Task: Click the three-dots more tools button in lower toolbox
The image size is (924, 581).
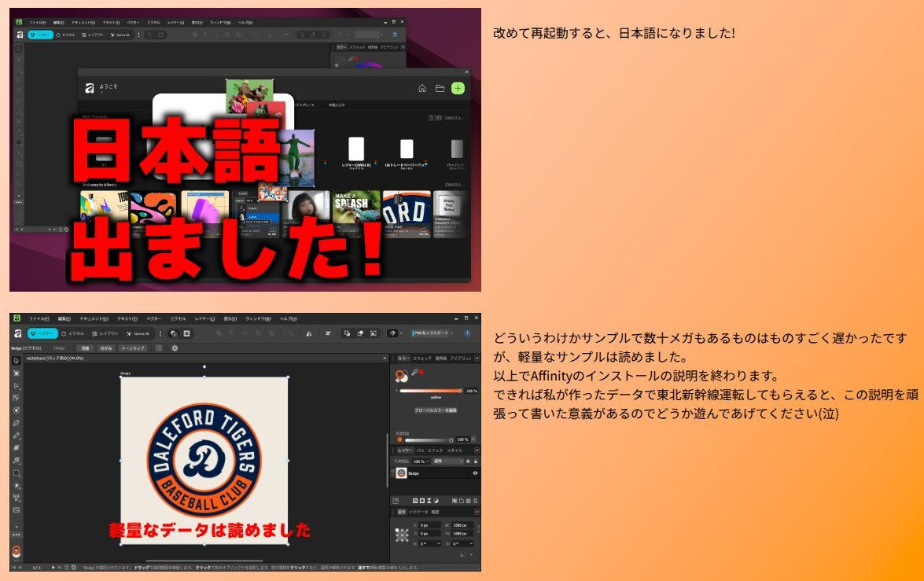Action: [16, 535]
